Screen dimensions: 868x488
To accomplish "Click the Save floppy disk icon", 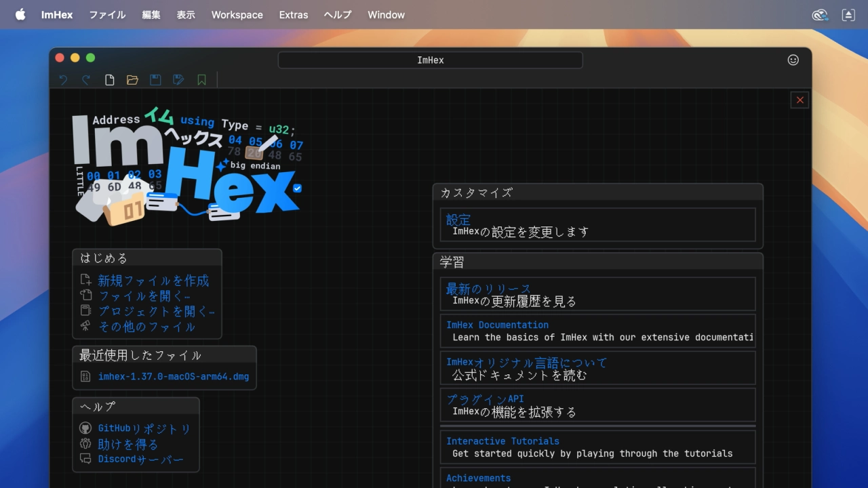I will click(155, 80).
